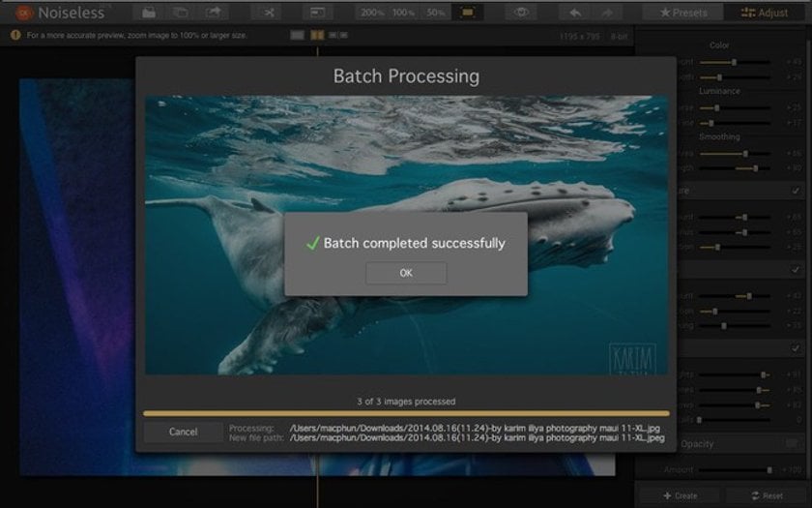
Task: Click the share/export arrow icon
Action: [x=213, y=13]
